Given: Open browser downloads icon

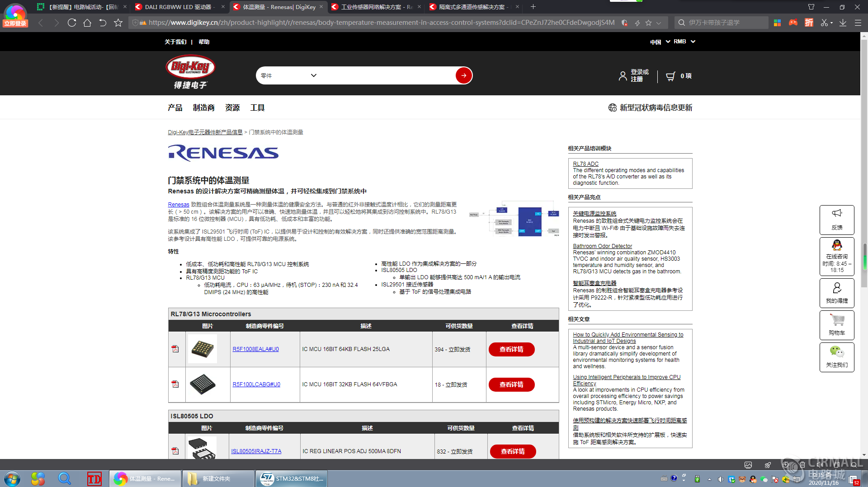Looking at the screenshot, I should [843, 23].
